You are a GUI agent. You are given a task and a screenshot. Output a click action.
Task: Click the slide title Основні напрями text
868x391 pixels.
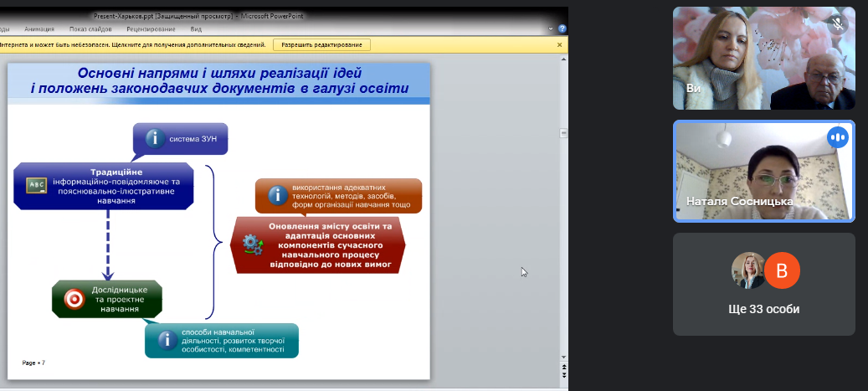220,81
